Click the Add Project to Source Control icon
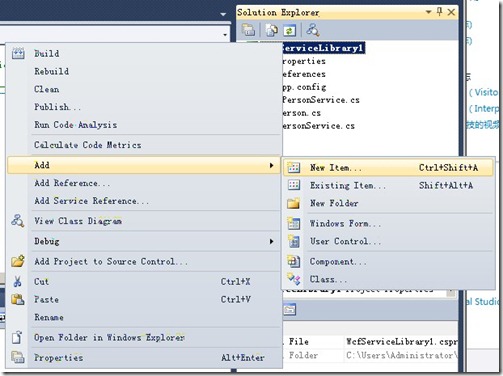The image size is (503, 376). [18, 261]
